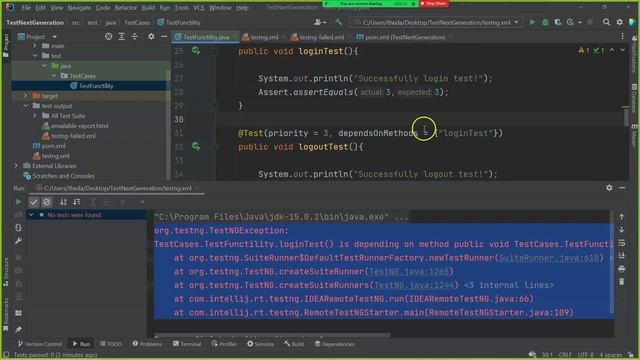Open Search Everywhere magnifier icon

[x=607, y=22]
